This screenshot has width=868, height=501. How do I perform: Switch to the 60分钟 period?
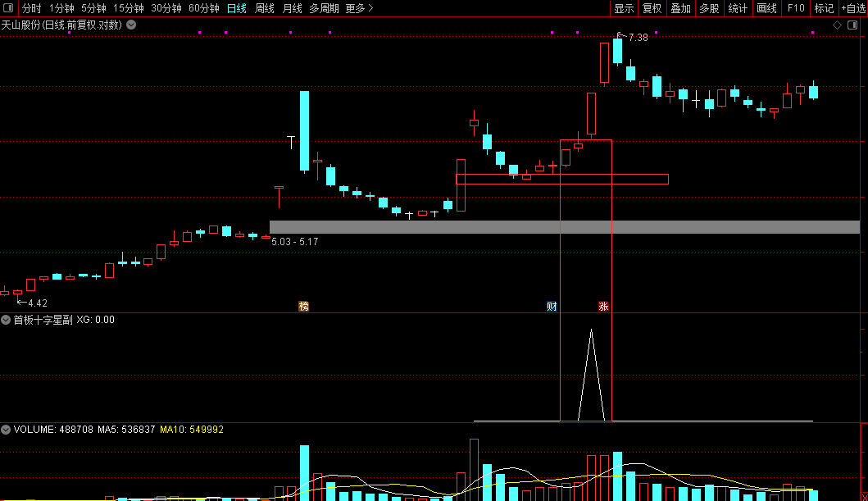[x=204, y=8]
